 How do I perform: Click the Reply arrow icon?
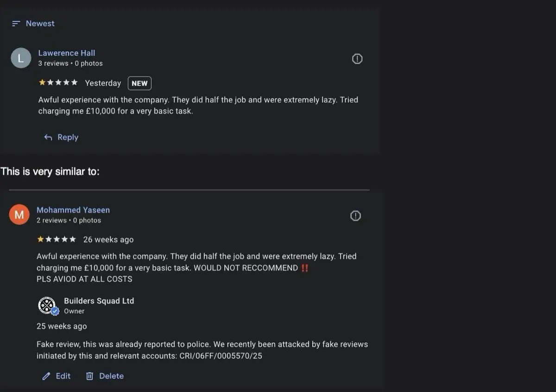tap(48, 137)
